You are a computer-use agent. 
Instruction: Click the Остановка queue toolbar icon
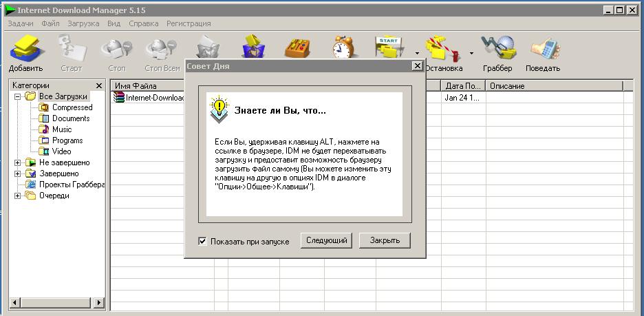(442, 48)
